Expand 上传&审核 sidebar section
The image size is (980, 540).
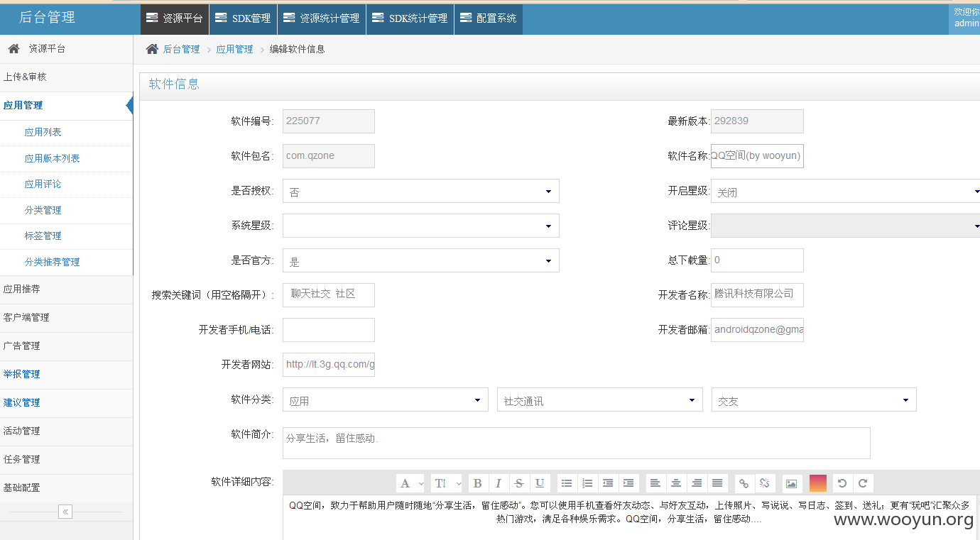pyautogui.click(x=66, y=77)
